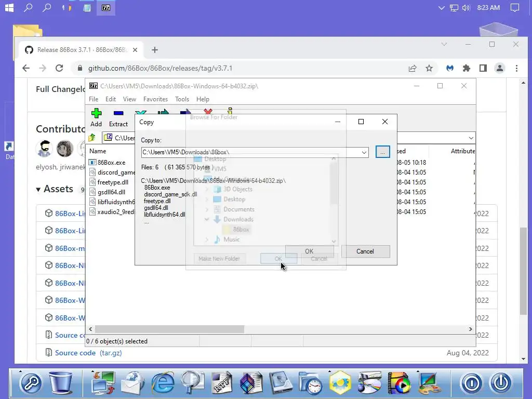Click the power button in the dock

(x=500, y=383)
